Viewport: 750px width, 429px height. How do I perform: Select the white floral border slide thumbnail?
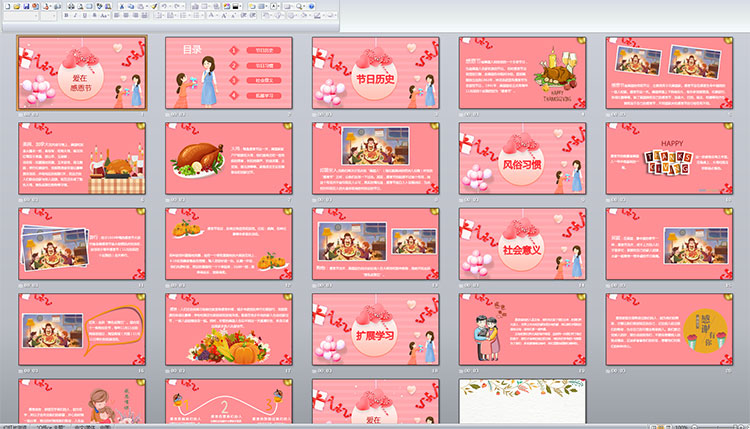pos(522,401)
